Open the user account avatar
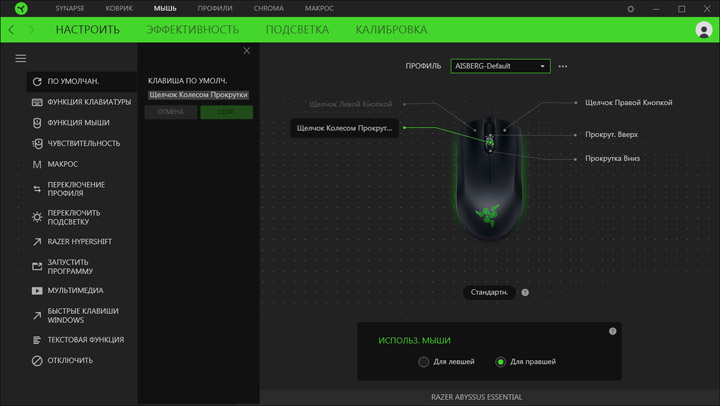Image resolution: width=720 pixels, height=406 pixels. (703, 30)
